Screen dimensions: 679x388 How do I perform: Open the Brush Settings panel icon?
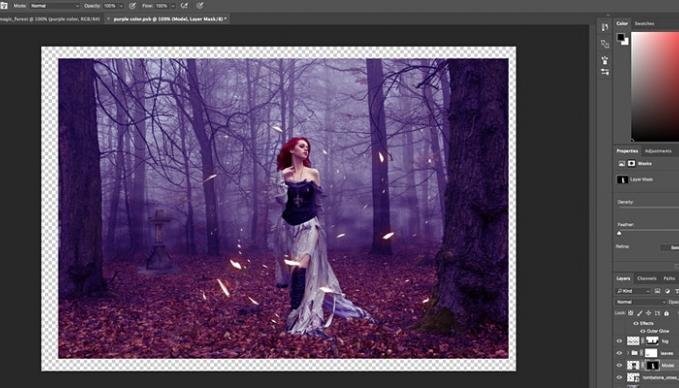pos(605,60)
